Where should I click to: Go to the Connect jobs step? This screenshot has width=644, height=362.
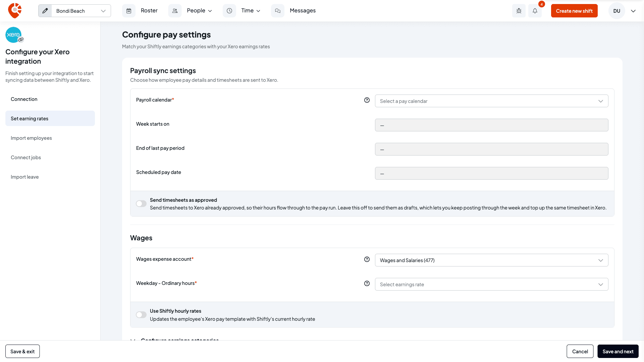click(50, 157)
